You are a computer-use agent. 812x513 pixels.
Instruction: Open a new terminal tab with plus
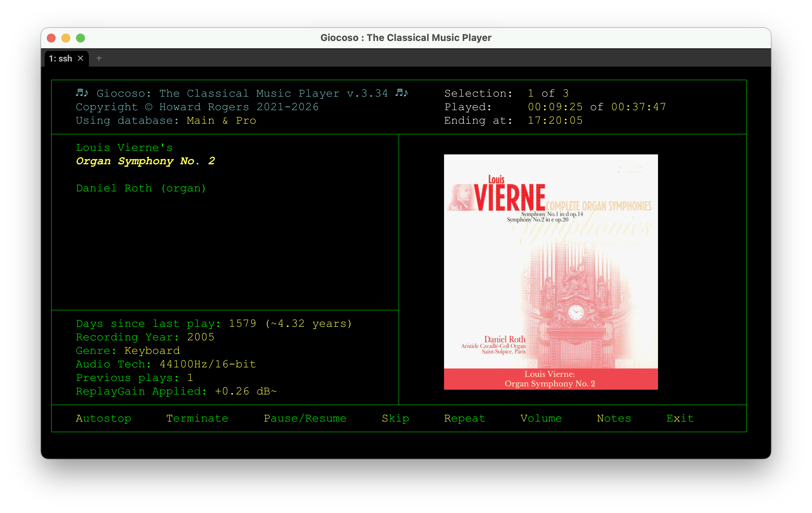coord(98,58)
